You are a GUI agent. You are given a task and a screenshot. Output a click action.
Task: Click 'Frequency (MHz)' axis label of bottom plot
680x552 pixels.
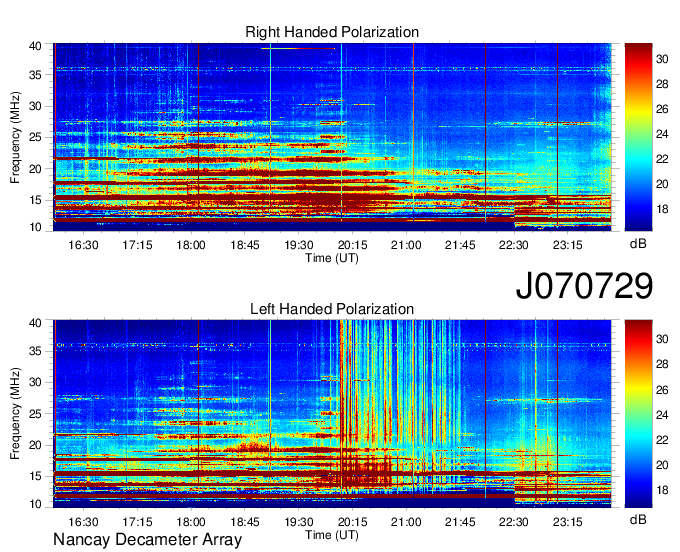[x=15, y=414]
